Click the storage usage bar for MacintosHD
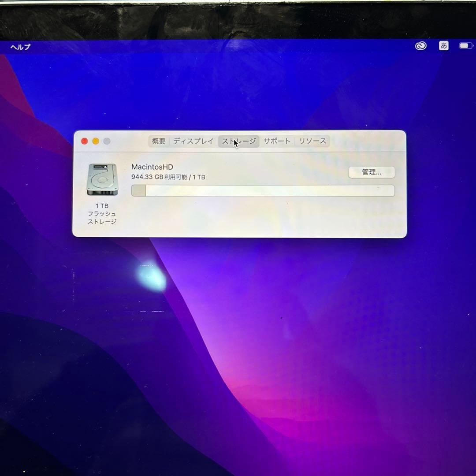Viewport: 476px width, 476px height. click(x=263, y=190)
